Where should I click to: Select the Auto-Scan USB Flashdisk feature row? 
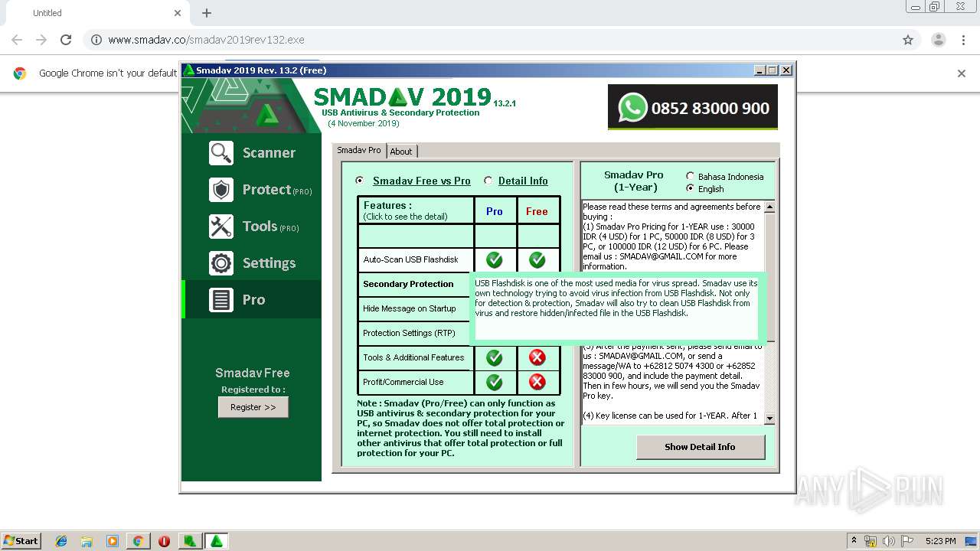click(x=416, y=259)
